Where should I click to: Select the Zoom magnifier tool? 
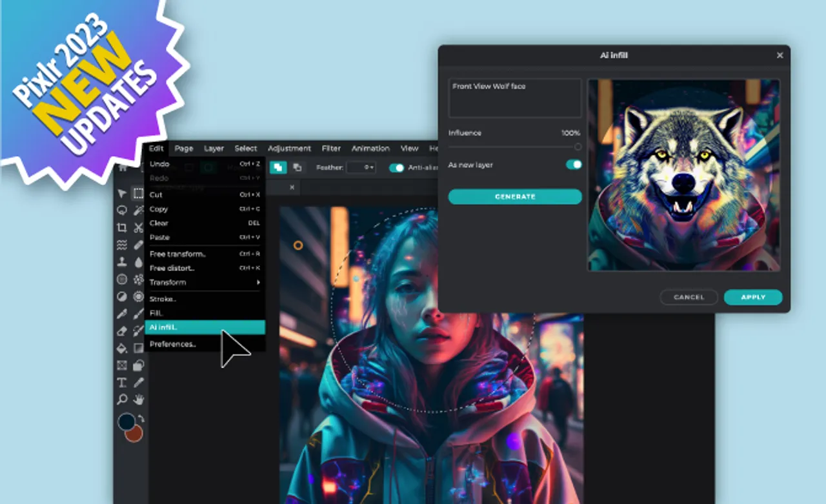(121, 399)
